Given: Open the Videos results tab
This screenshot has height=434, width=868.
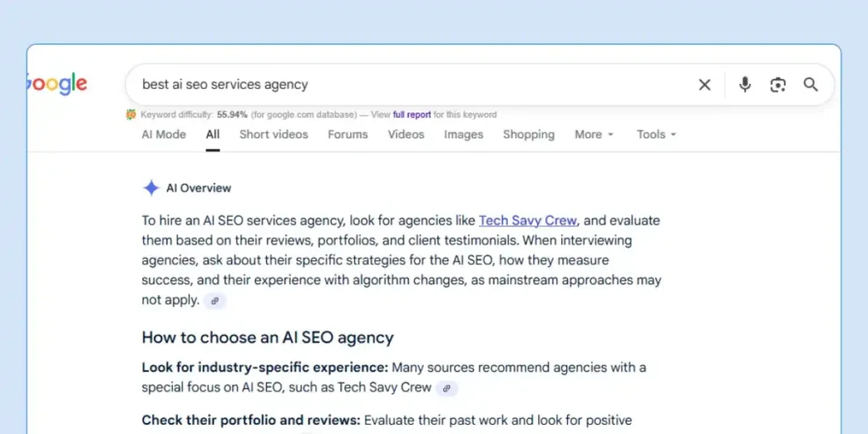Looking at the screenshot, I should 406,134.
